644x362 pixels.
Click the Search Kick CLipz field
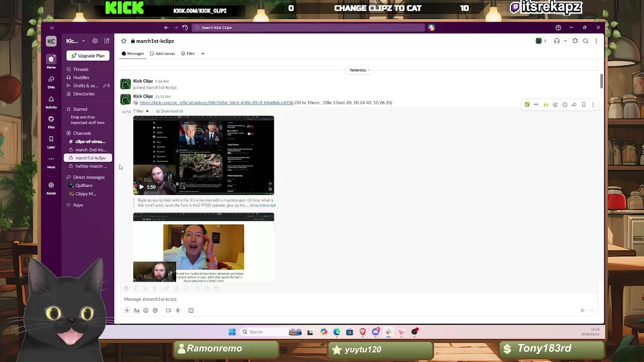pos(308,28)
